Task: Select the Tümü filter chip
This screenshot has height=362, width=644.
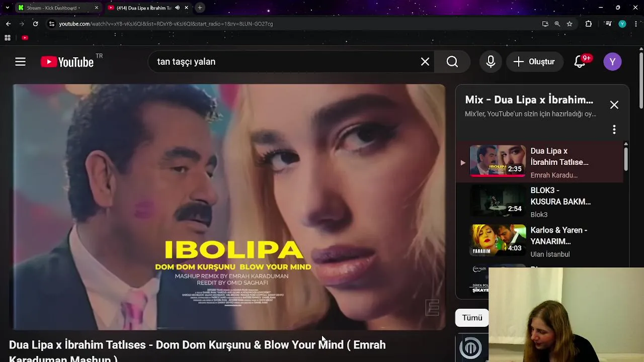Action: (472, 318)
